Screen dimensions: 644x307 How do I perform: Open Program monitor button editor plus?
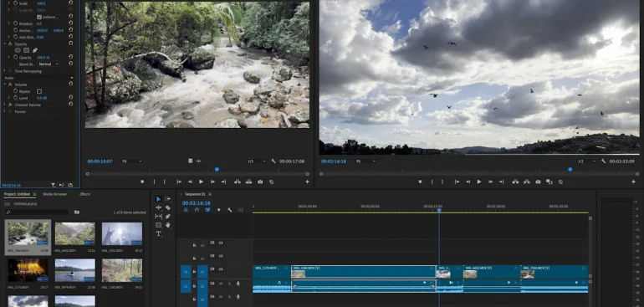click(633, 182)
